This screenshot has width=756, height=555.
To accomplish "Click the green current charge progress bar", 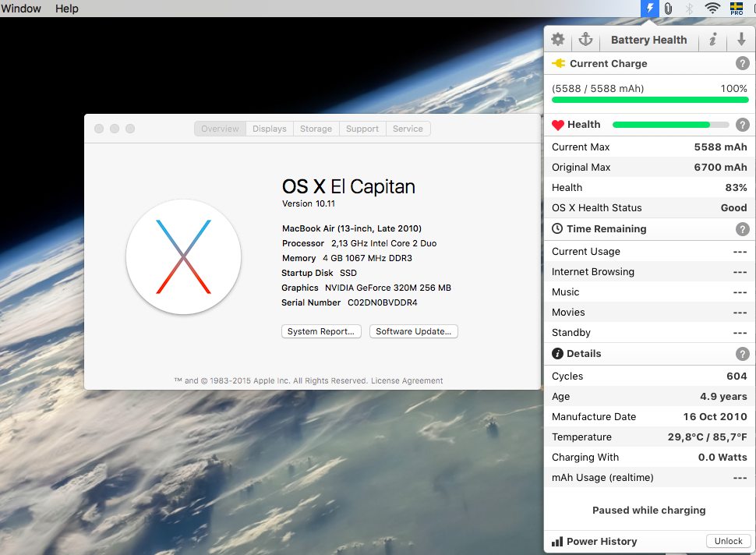I will point(650,100).
